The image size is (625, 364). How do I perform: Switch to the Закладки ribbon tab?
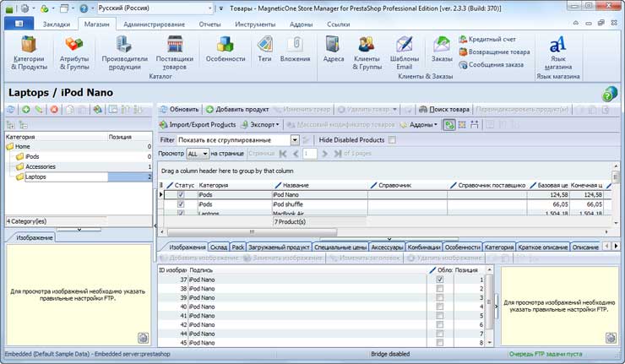click(x=57, y=24)
